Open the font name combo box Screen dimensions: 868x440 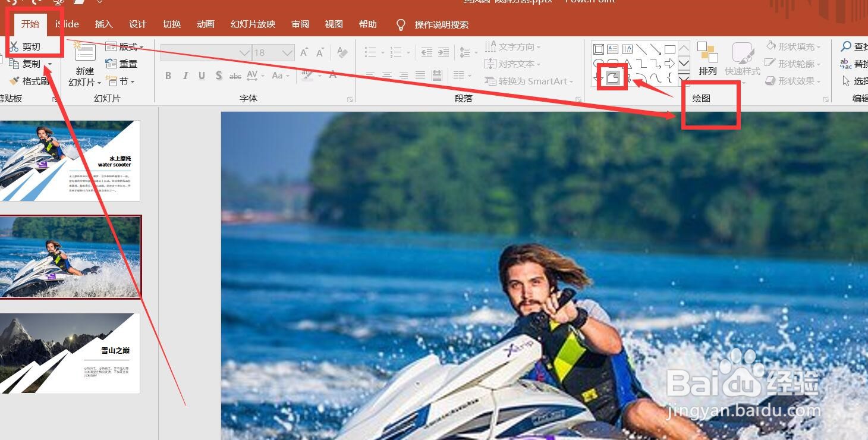pyautogui.click(x=206, y=53)
